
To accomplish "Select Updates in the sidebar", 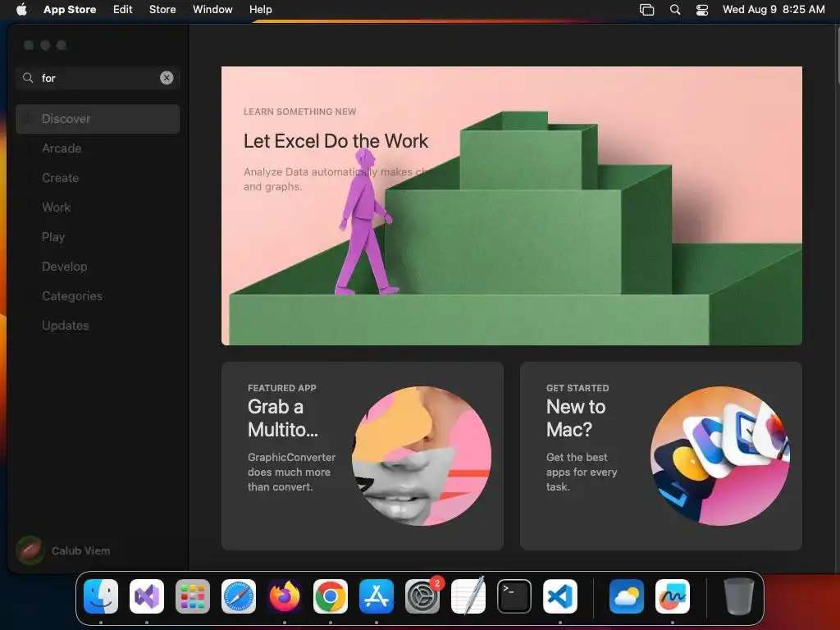I will coord(98,325).
